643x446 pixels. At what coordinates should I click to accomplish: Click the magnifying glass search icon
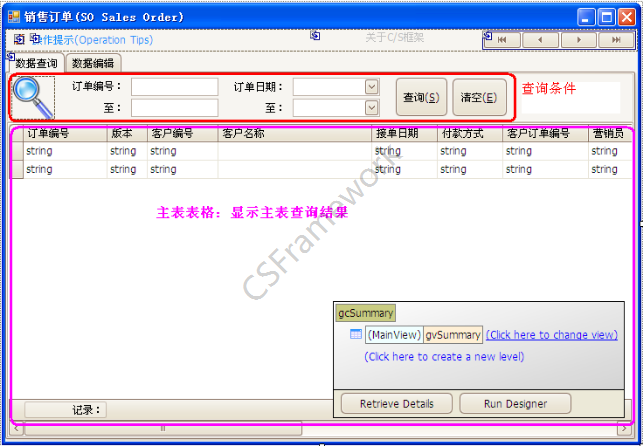[33, 98]
